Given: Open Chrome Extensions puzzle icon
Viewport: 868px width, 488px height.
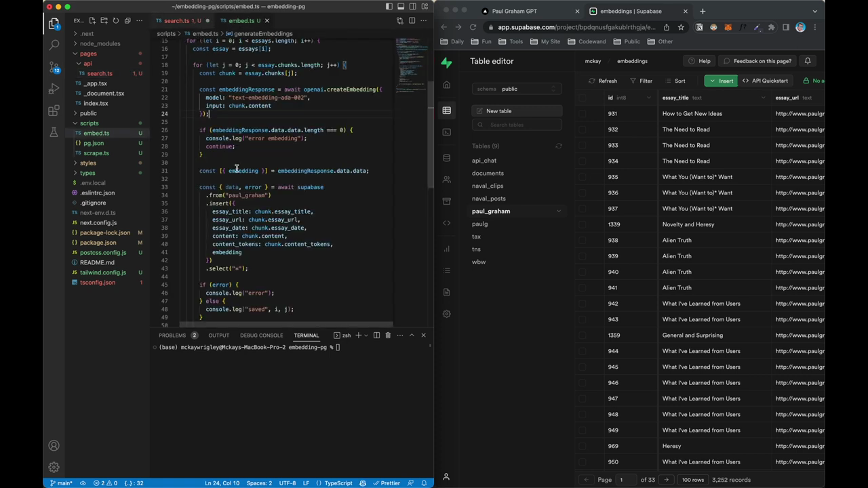Looking at the screenshot, I should (x=771, y=27).
